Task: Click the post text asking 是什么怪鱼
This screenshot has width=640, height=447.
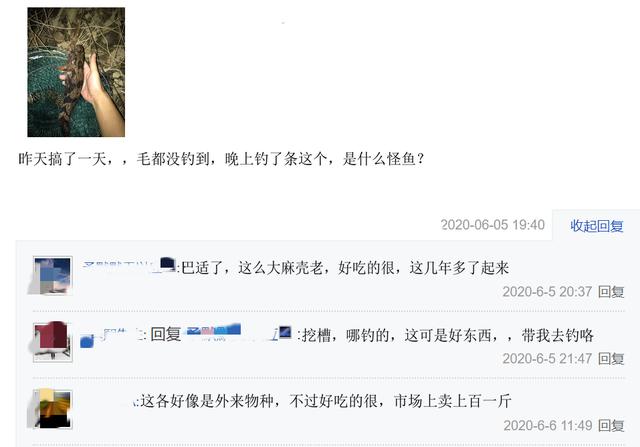Action: [221, 158]
